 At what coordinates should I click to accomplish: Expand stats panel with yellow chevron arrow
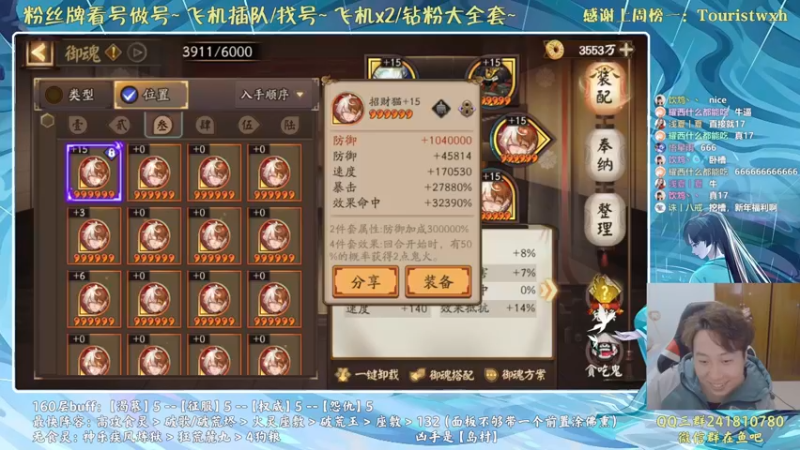pyautogui.click(x=547, y=290)
